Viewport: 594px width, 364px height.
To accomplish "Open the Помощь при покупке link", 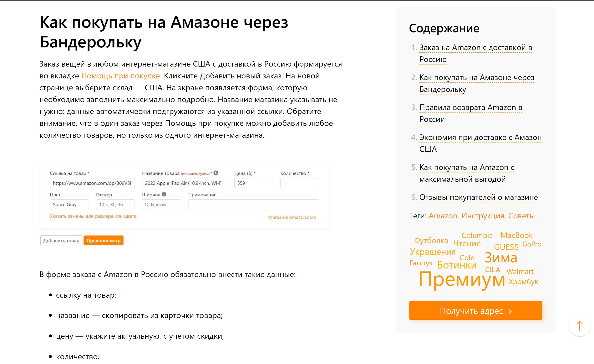I will tap(121, 76).
